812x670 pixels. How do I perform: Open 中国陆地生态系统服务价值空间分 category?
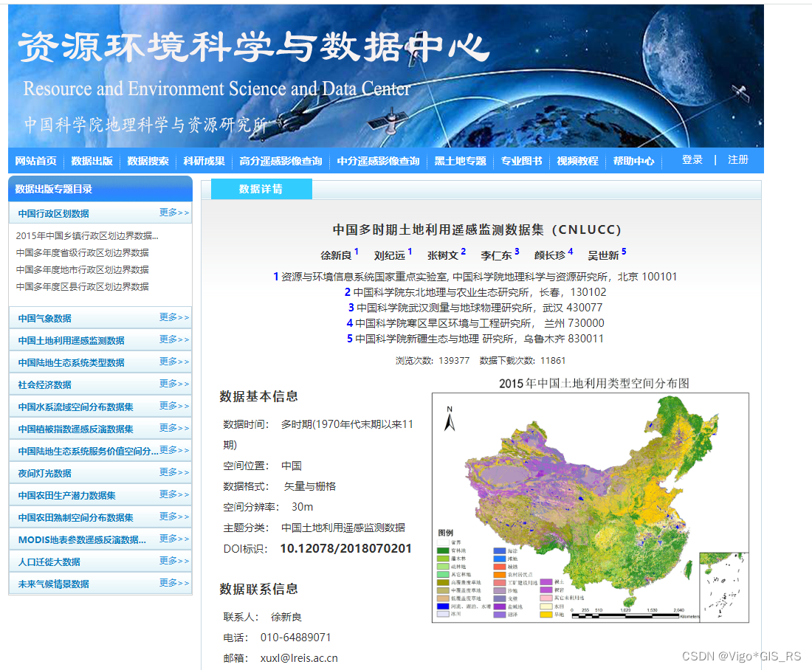[88, 452]
